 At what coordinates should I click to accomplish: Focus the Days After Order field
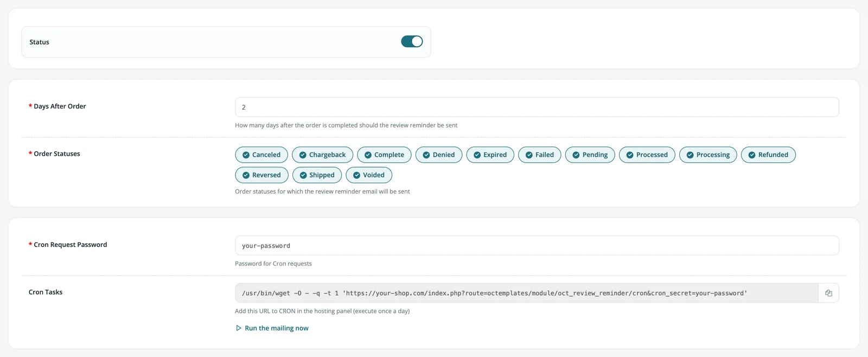pos(537,107)
